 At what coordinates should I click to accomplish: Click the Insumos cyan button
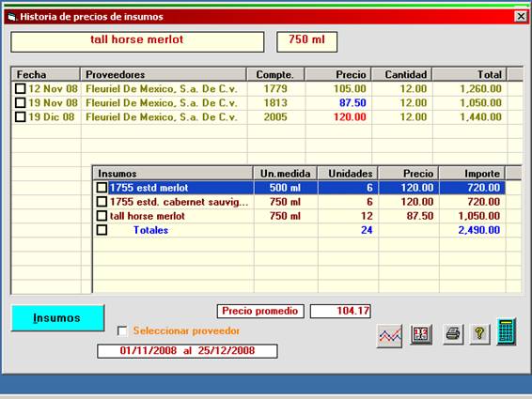tap(57, 317)
